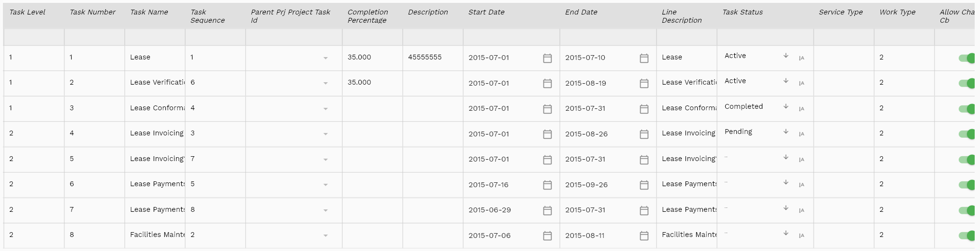The height and width of the screenshot is (251, 980).
Task: Toggle Allow Charge switch for Lease task row
Action: click(x=967, y=58)
